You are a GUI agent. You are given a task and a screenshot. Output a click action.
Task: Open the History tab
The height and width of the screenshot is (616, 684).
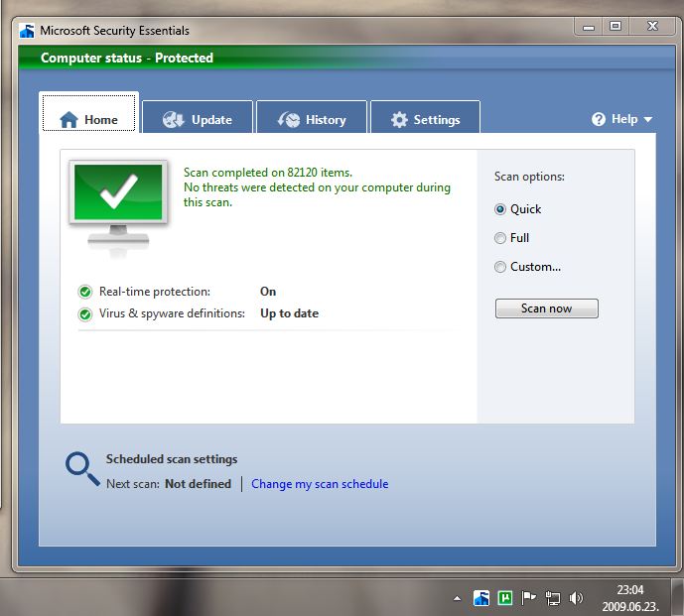[312, 117]
